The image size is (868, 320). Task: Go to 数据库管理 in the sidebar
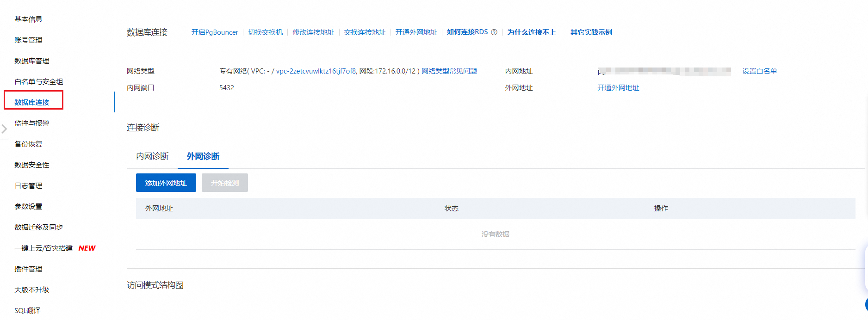tap(32, 61)
